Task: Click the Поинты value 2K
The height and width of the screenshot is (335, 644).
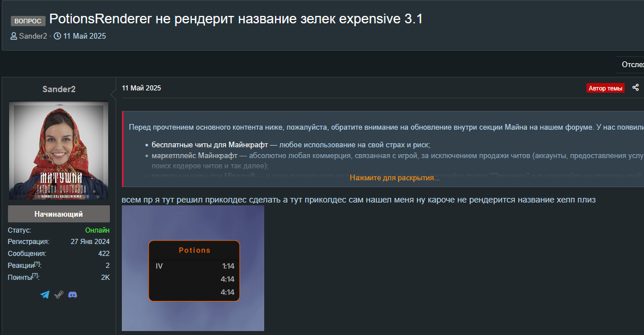Action: (105, 277)
